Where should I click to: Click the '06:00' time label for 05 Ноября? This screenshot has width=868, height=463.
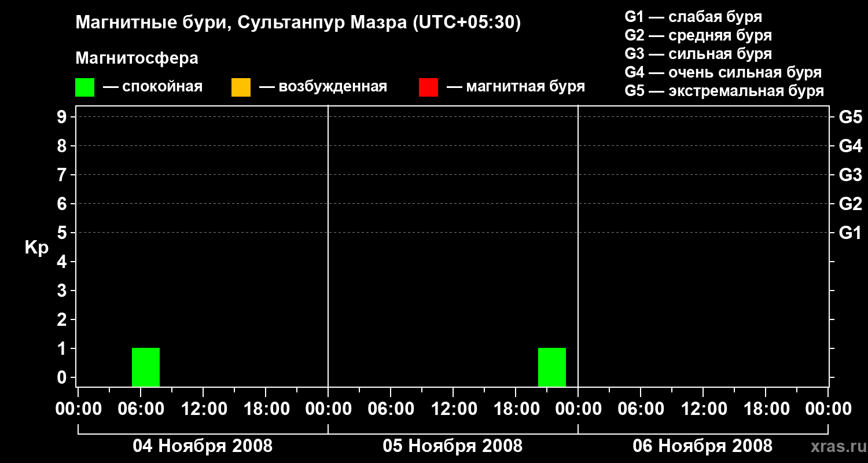[x=391, y=409]
